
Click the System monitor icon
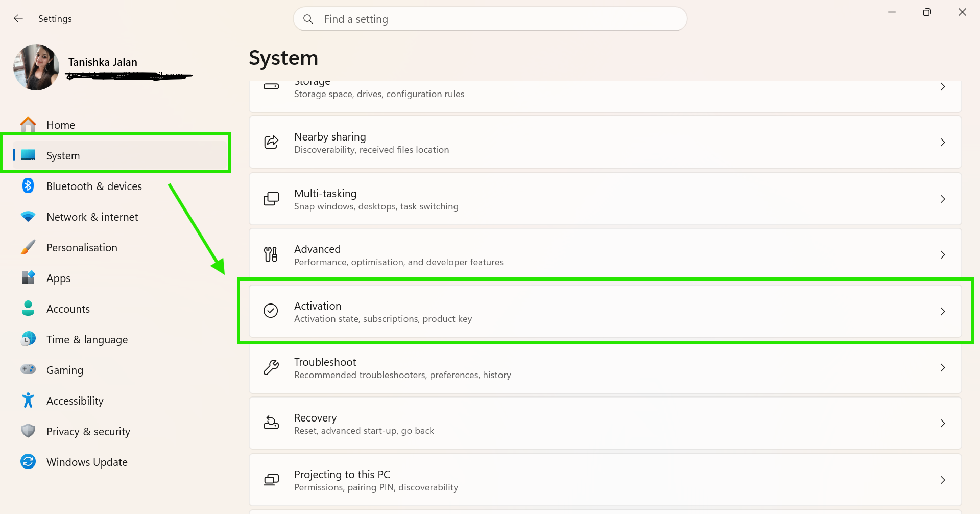[28, 155]
